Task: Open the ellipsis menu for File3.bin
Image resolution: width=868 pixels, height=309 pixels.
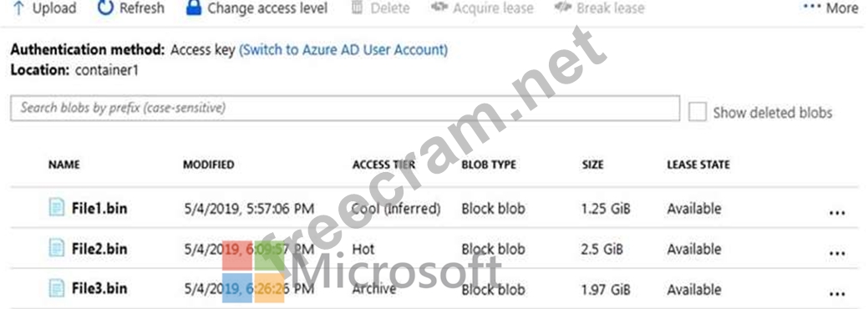Action: point(836,293)
